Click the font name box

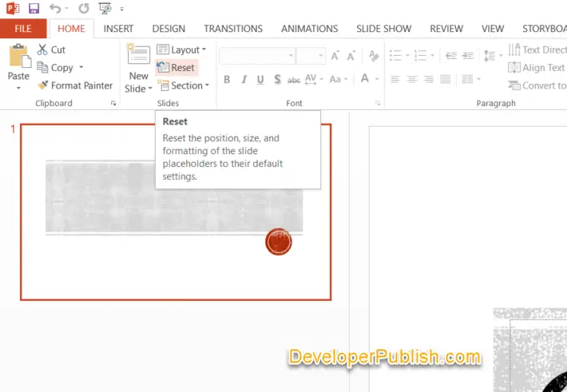pos(257,56)
